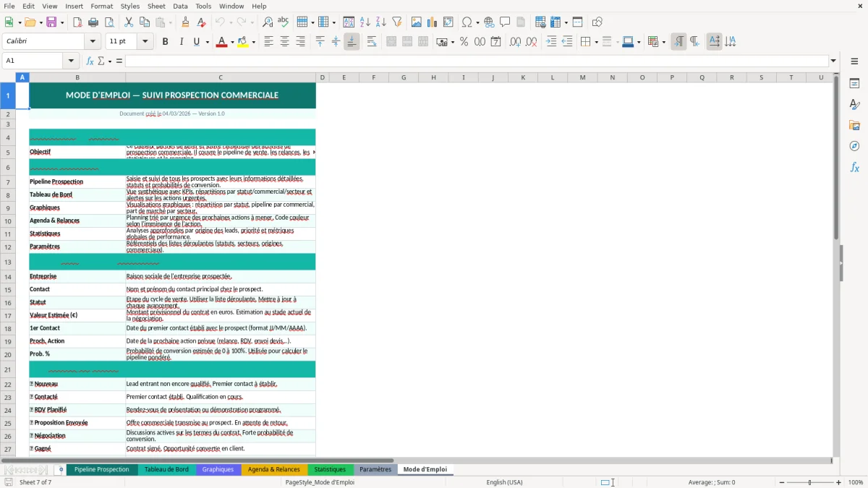The height and width of the screenshot is (488, 868).
Task: Toggle left-to-right text direction
Action: [678, 42]
